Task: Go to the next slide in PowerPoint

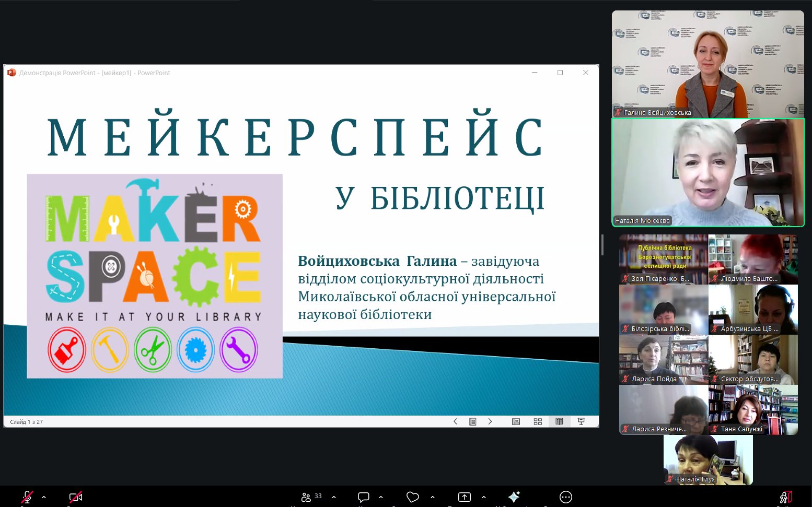Action: [490, 421]
